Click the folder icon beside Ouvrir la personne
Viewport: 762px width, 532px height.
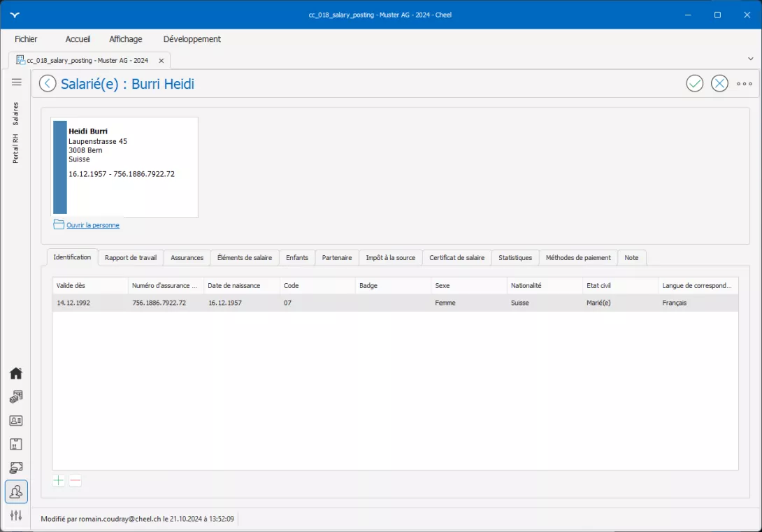(x=59, y=224)
